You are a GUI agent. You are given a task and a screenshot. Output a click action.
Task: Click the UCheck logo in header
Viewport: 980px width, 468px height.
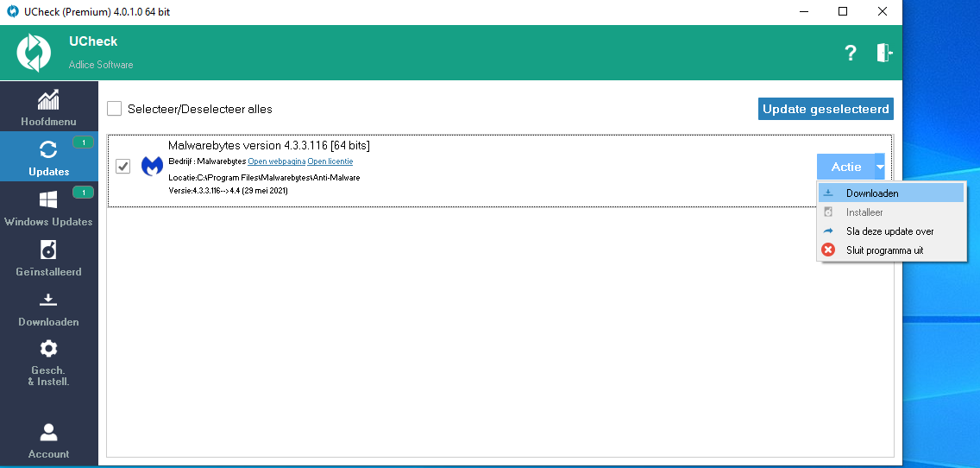[x=34, y=53]
